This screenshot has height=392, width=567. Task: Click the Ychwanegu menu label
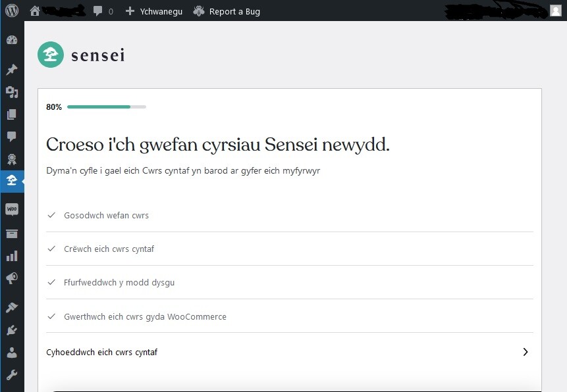[x=161, y=12]
